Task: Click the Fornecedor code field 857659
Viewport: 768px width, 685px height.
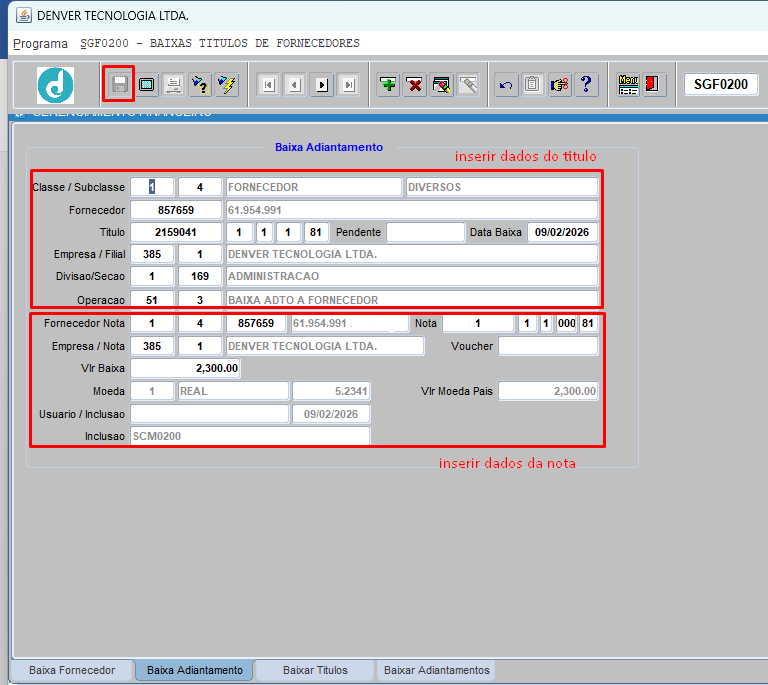Action: (x=176, y=210)
